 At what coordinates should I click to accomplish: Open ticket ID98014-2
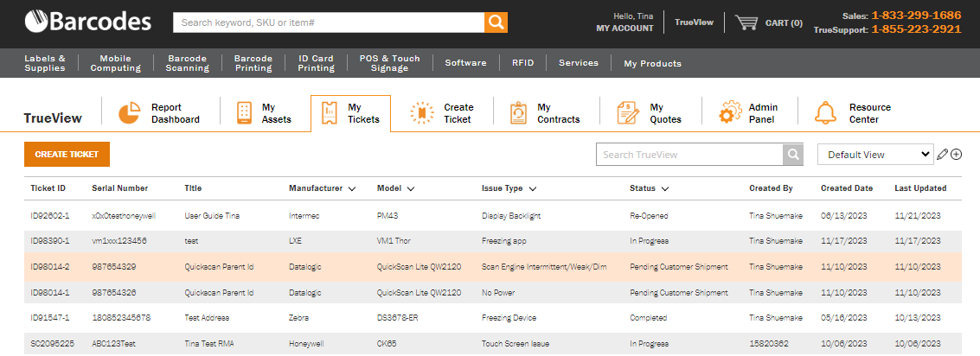click(x=50, y=267)
